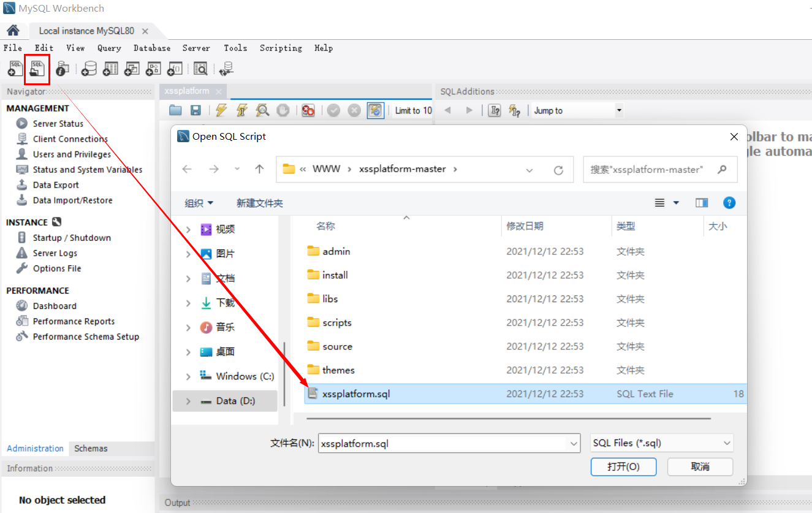Toggle continue-on-error stop icon

click(308, 110)
